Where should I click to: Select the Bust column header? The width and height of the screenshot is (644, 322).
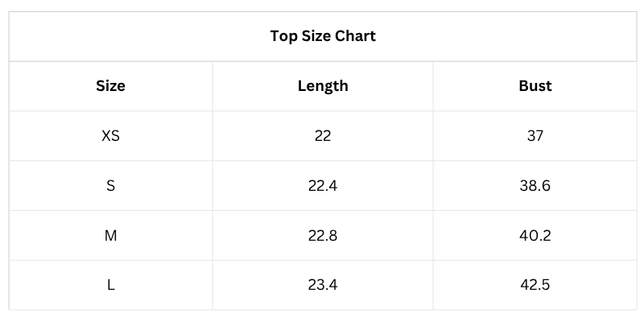535,86
